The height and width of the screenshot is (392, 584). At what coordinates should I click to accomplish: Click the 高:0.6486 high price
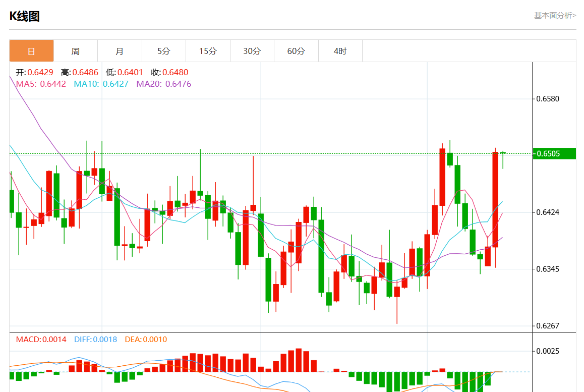coord(80,72)
